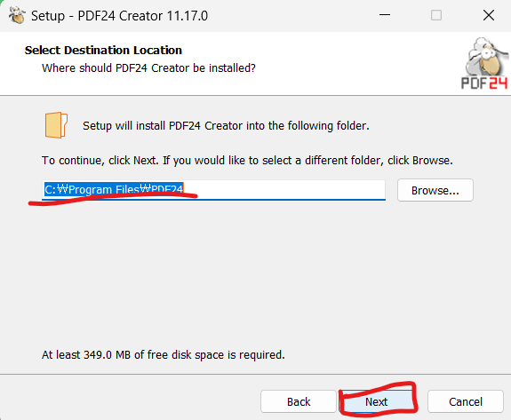Image resolution: width=511 pixels, height=420 pixels.
Task: Click 'To continue, click Next' instruction text
Action: pos(247,160)
